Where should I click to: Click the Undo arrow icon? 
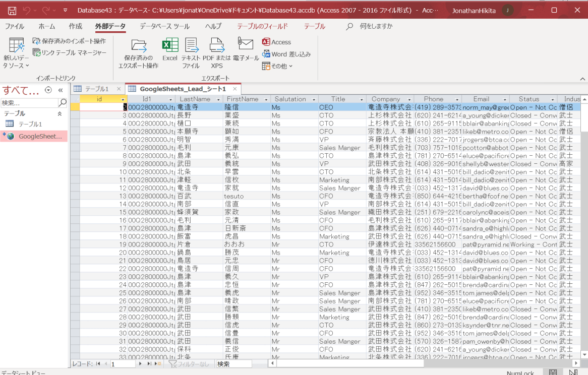point(26,11)
